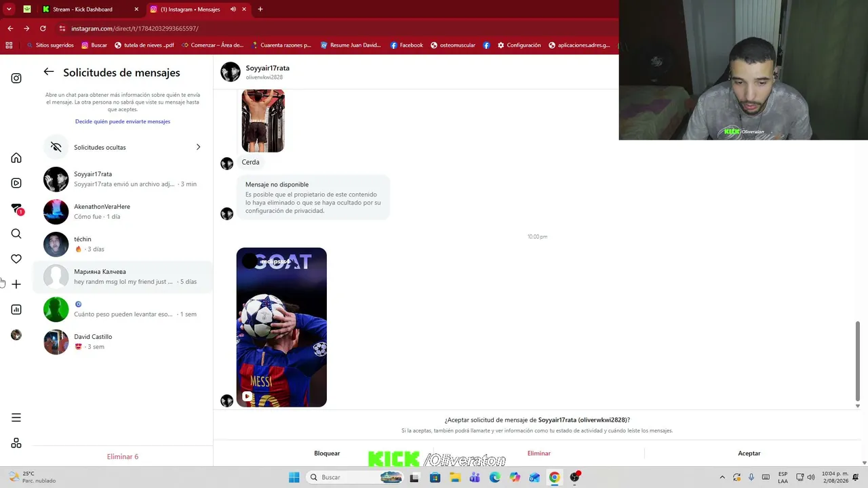The height and width of the screenshot is (488, 868).
Task: Switch to Instagram Mensajes browser tab
Action: click(x=190, y=9)
